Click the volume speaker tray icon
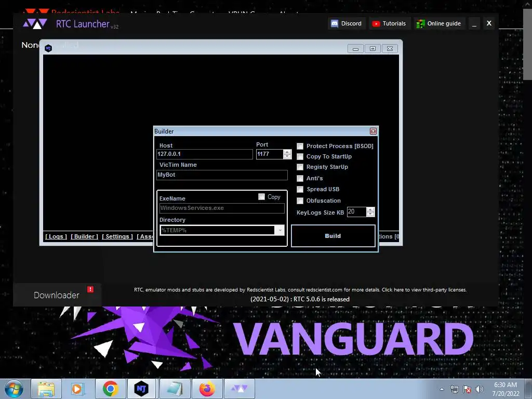 pyautogui.click(x=479, y=389)
